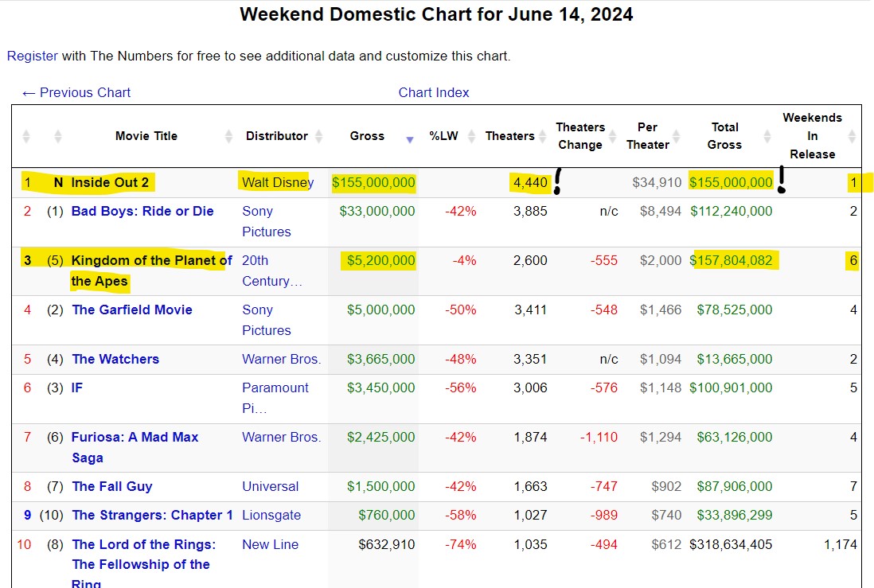
Task: Click sort arrows beside Theaters header
Action: [542, 136]
